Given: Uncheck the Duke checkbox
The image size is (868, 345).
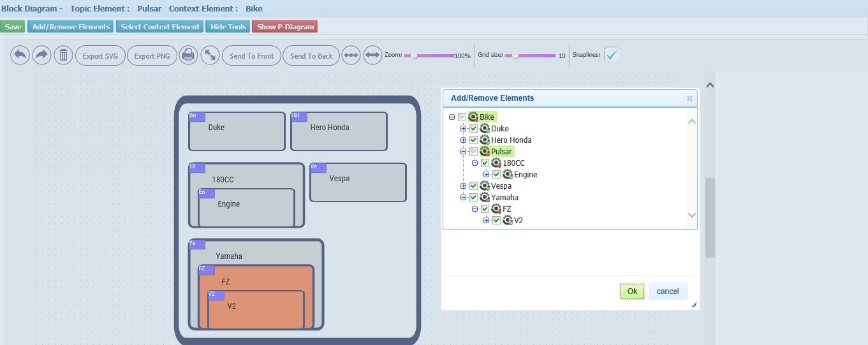Looking at the screenshot, I should [x=473, y=129].
